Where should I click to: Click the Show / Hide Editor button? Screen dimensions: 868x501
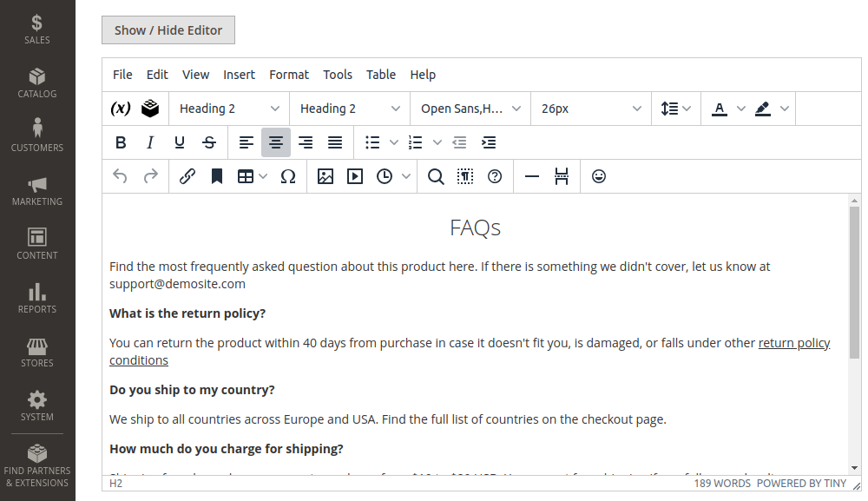[x=168, y=30]
